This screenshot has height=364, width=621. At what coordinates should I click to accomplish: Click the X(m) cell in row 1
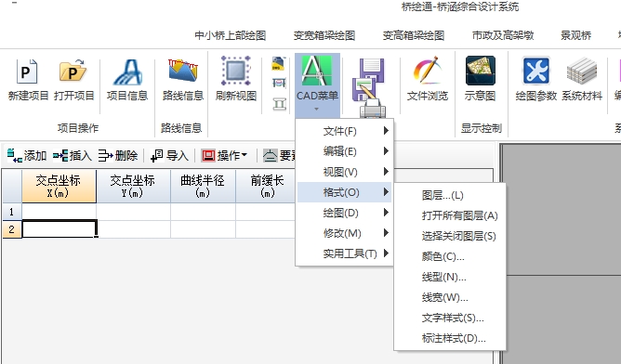click(59, 212)
